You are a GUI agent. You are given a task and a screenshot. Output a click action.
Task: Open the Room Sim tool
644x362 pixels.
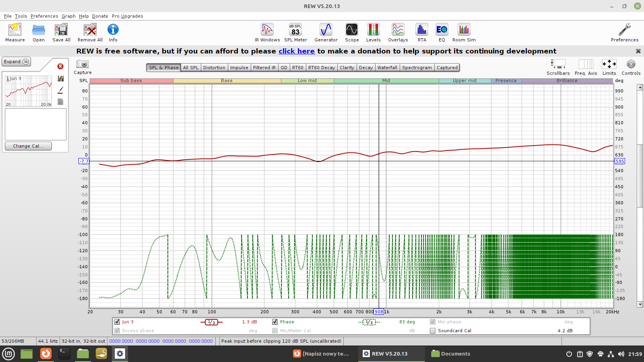pos(464,32)
